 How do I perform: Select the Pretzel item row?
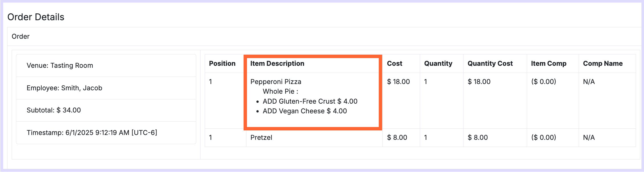click(420, 138)
